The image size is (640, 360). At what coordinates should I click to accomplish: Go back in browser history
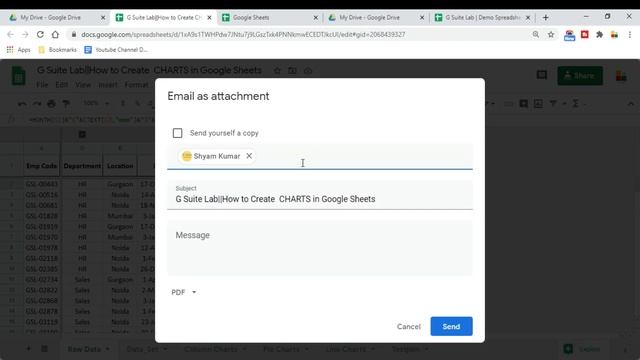point(11,35)
